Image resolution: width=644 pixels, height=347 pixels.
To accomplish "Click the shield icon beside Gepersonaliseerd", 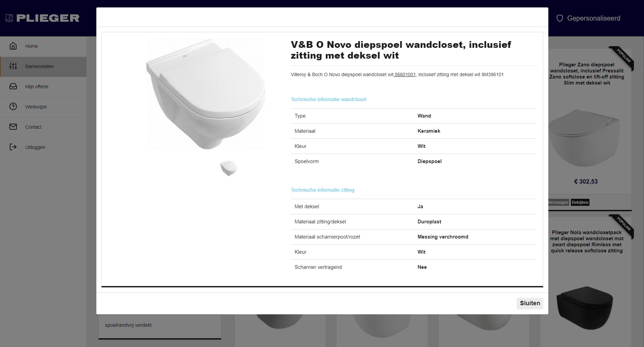I will [x=559, y=18].
